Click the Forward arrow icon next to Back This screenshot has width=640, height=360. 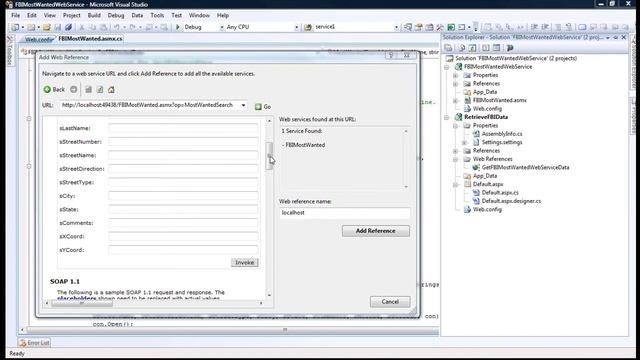[x=73, y=89]
